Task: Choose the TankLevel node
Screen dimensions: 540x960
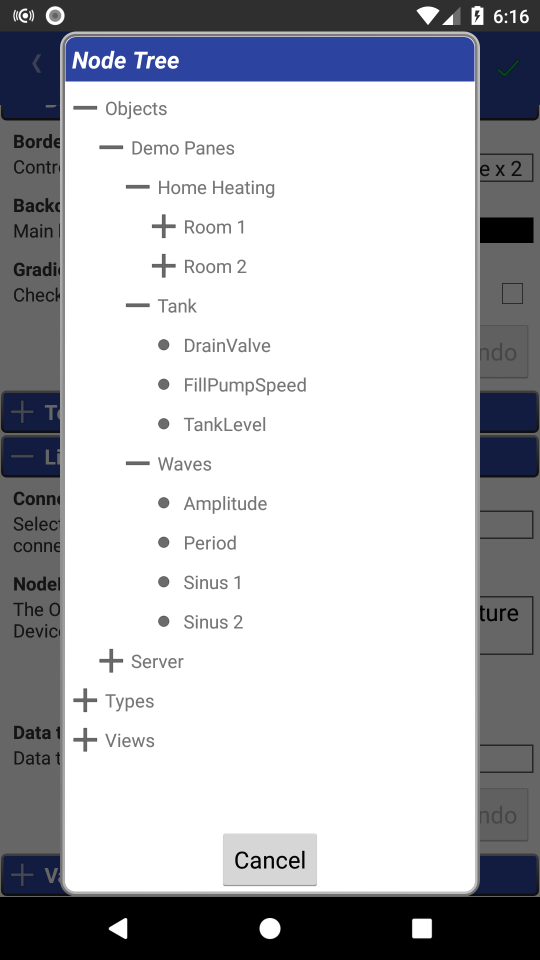Action: pos(225,424)
